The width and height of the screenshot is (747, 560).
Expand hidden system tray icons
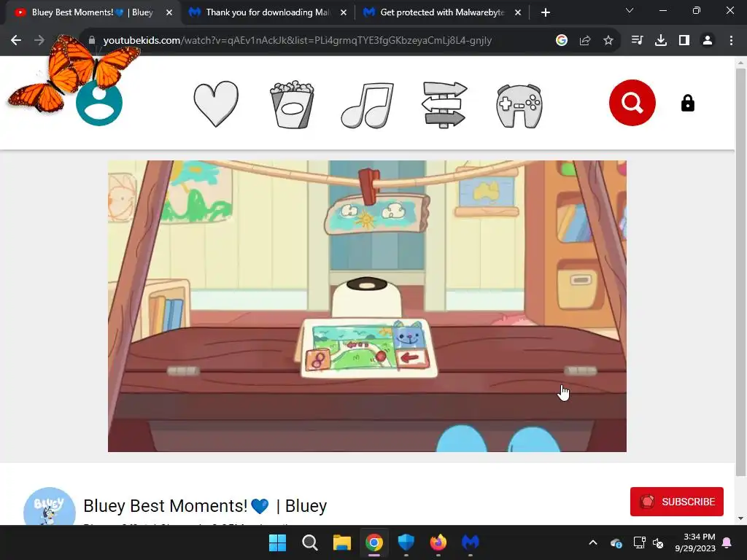(593, 542)
